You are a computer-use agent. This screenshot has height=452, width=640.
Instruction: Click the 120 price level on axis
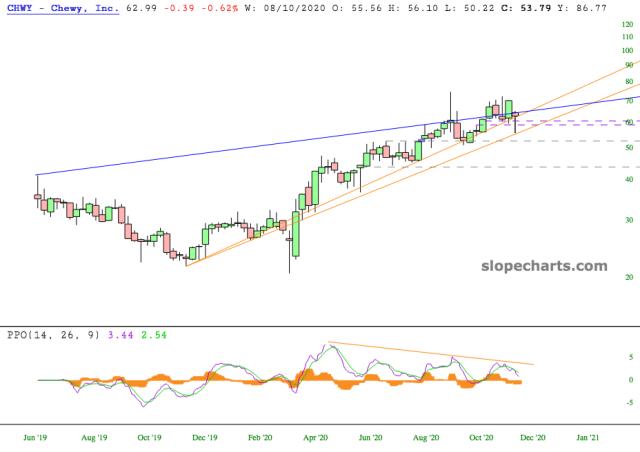[x=627, y=36]
